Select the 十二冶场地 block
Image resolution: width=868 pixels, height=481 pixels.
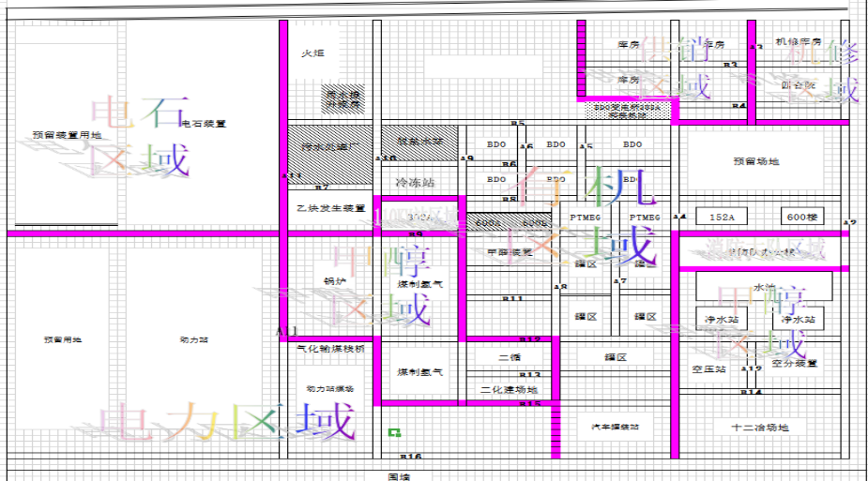tap(760, 428)
